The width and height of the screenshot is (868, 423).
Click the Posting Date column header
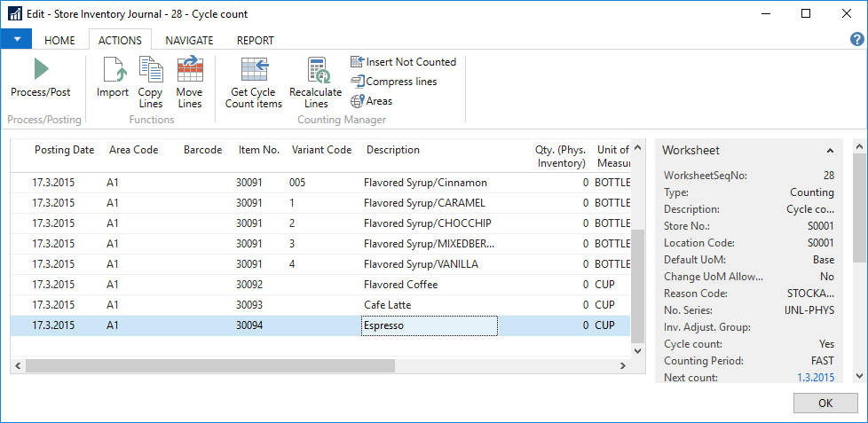pyautogui.click(x=64, y=151)
